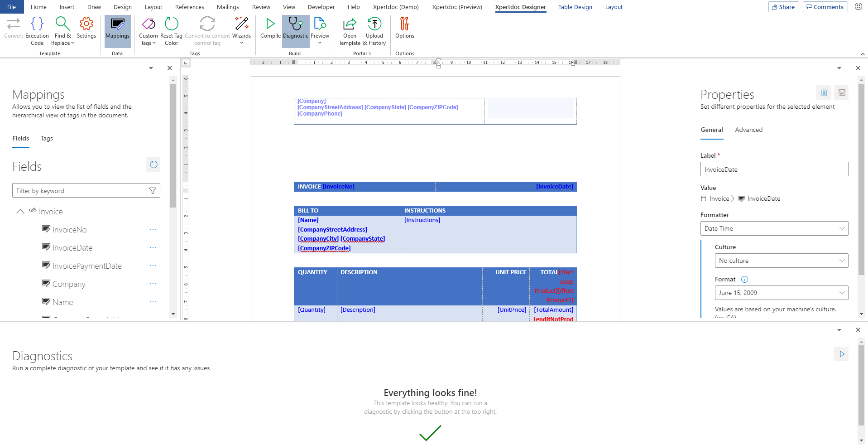Close the Mappings pane
The width and height of the screenshot is (868, 445).
click(x=170, y=68)
